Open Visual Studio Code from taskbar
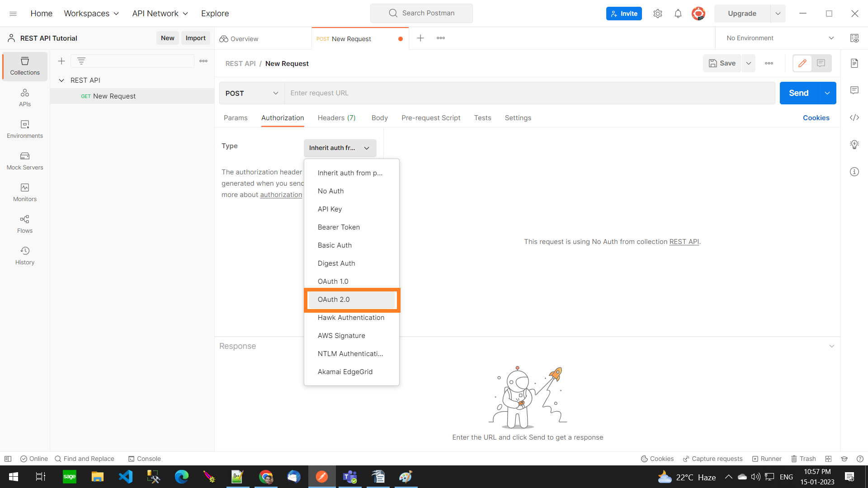This screenshot has height=488, width=868. click(x=126, y=477)
